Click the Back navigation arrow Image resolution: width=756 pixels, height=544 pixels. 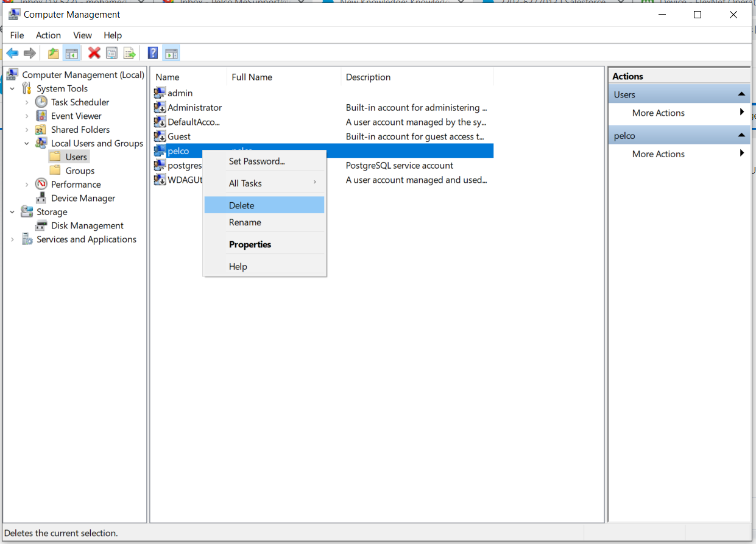tap(12, 53)
